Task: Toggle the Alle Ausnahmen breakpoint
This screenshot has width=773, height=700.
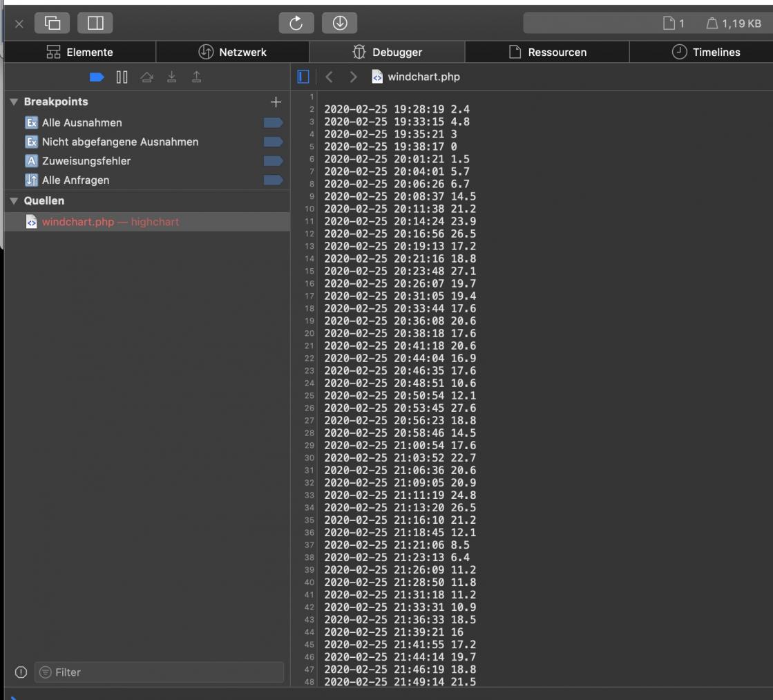Action: click(x=273, y=123)
